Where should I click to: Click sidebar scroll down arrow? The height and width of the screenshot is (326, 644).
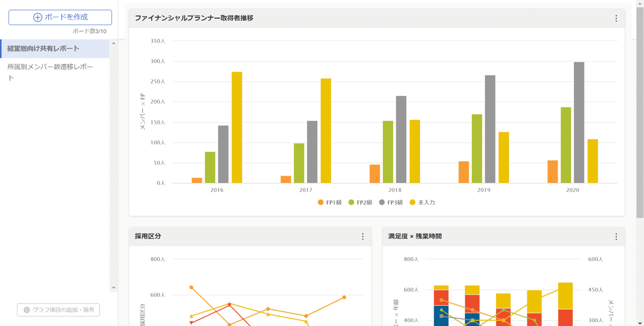[x=113, y=288]
